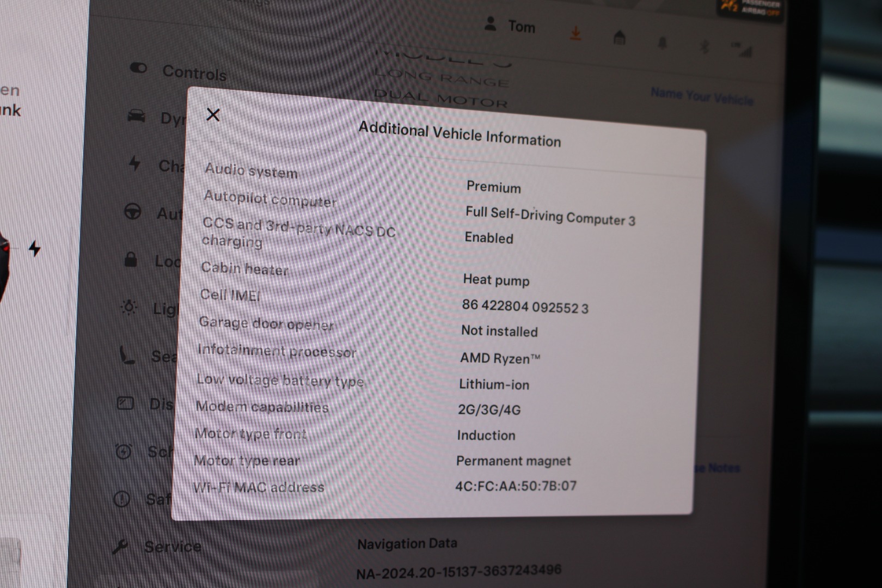
Task: Tap the Bluetooth status icon
Action: click(704, 47)
